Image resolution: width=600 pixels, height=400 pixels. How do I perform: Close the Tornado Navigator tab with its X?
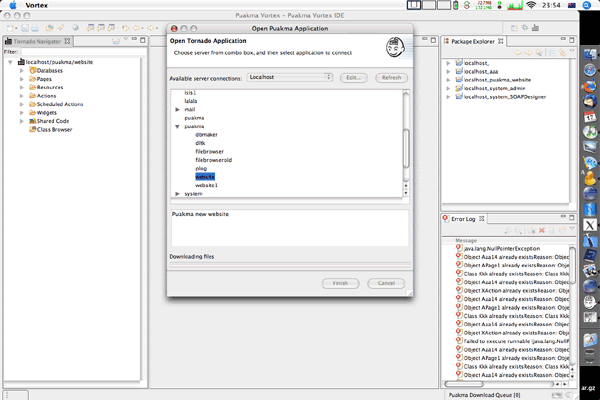[67, 41]
